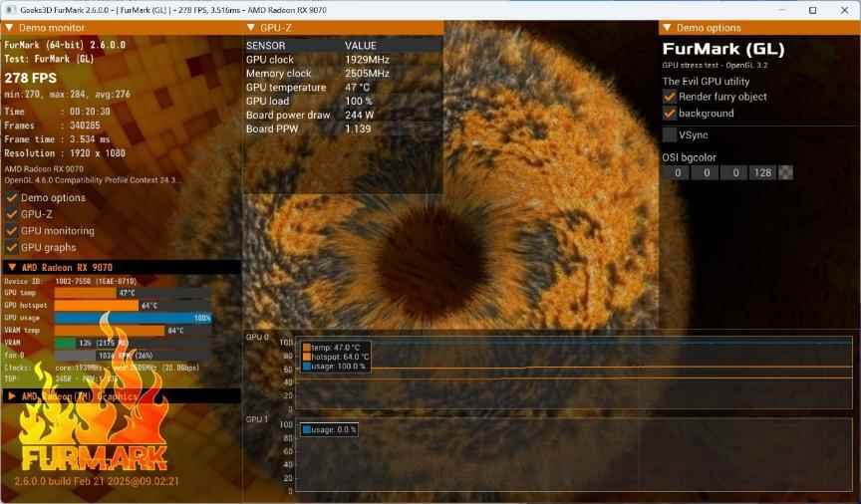Click the Device ID 1002-7550 row
The height and width of the screenshot is (504, 861).
[71, 281]
